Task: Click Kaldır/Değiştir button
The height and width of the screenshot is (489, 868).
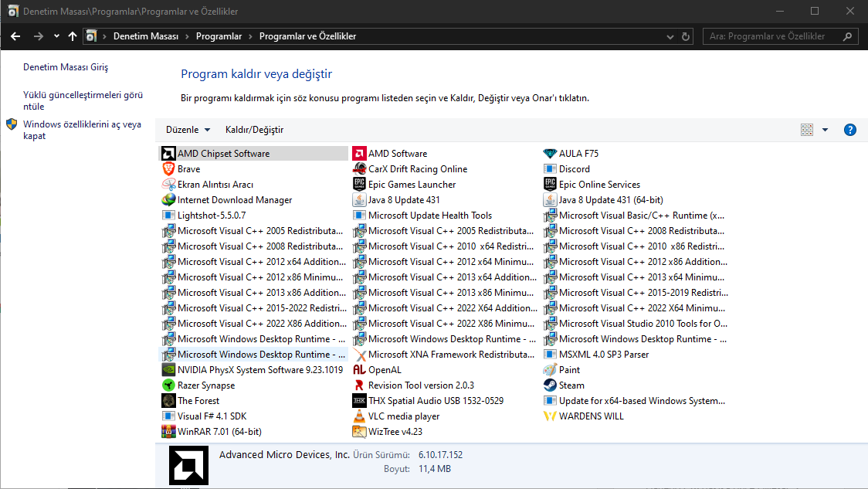Action: point(254,130)
